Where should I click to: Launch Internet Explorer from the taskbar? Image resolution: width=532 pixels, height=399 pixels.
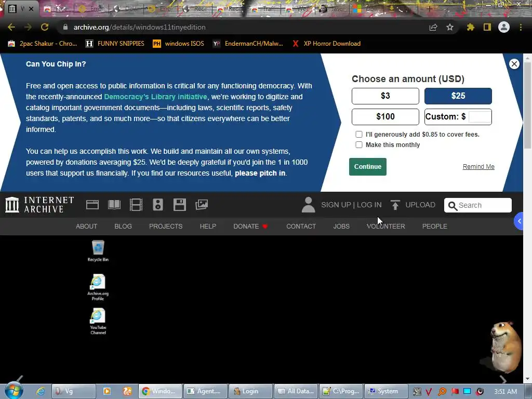click(x=41, y=391)
